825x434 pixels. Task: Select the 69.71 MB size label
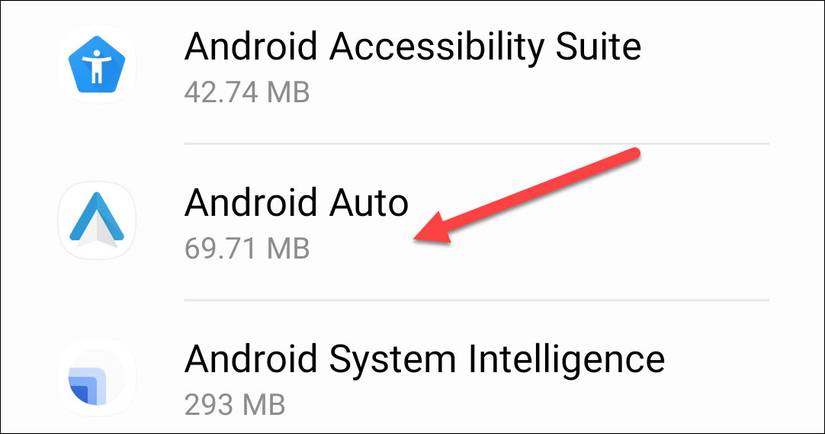pos(247,248)
